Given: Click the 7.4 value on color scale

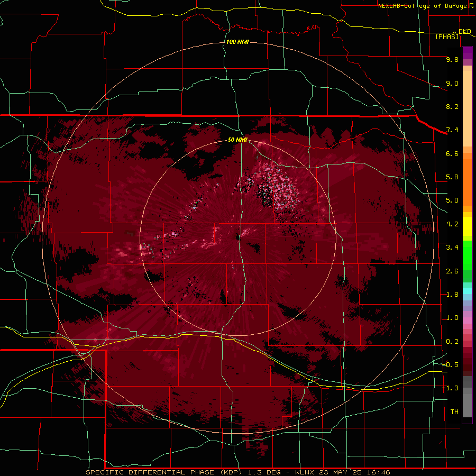Looking at the screenshot, I should [x=452, y=130].
